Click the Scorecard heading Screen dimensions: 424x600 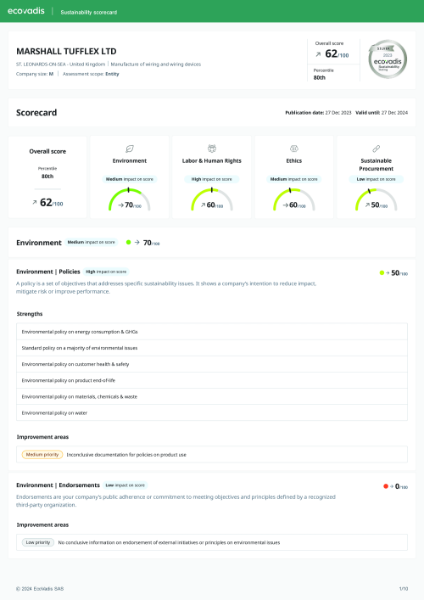click(36, 112)
